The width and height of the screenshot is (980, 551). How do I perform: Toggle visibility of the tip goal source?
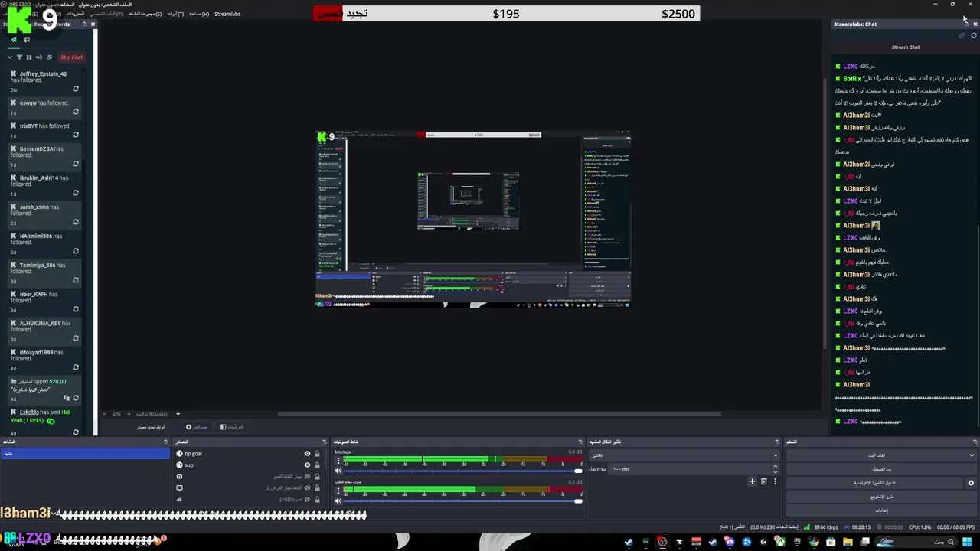click(x=307, y=454)
